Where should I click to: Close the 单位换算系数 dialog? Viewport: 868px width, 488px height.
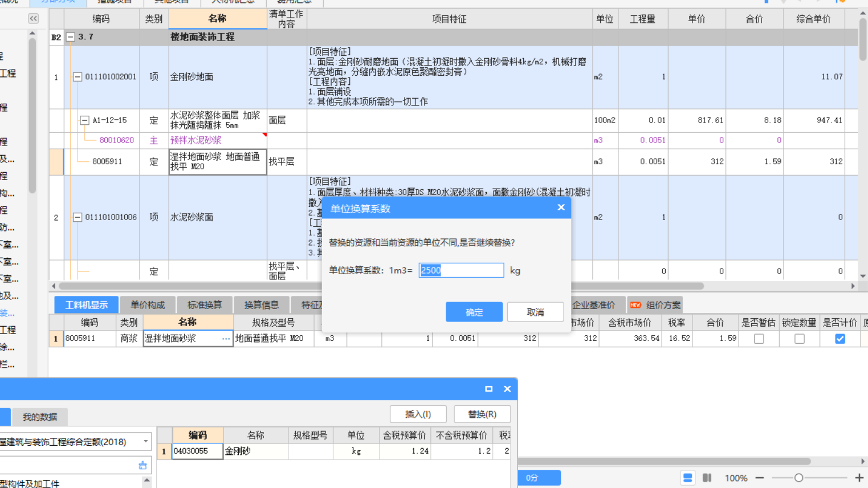(561, 208)
